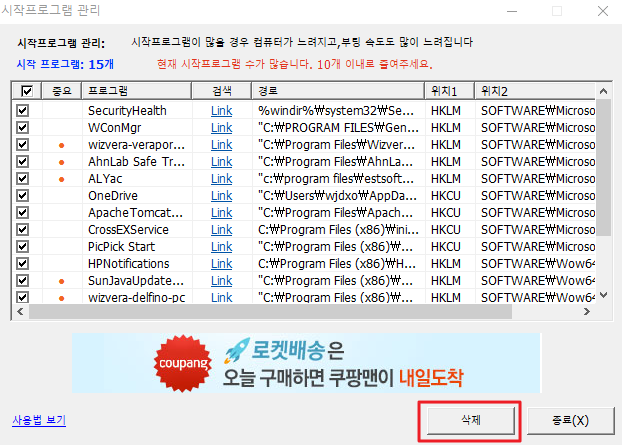Click the %windir% path of SecurityHealth

pyautogui.click(x=336, y=111)
